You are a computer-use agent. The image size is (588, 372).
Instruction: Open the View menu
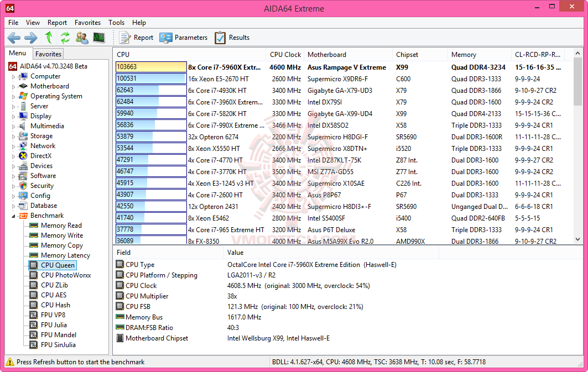click(33, 23)
